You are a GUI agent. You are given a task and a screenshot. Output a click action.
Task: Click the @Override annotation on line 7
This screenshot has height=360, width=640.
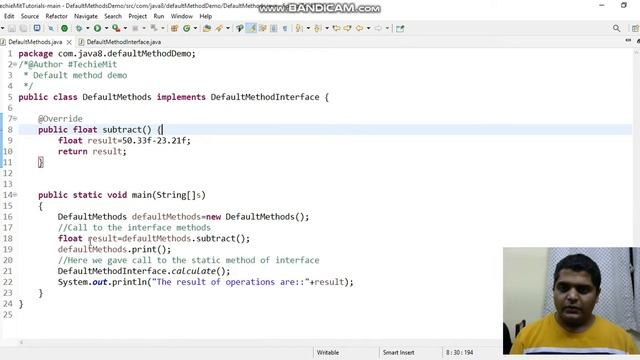pyautogui.click(x=60, y=119)
